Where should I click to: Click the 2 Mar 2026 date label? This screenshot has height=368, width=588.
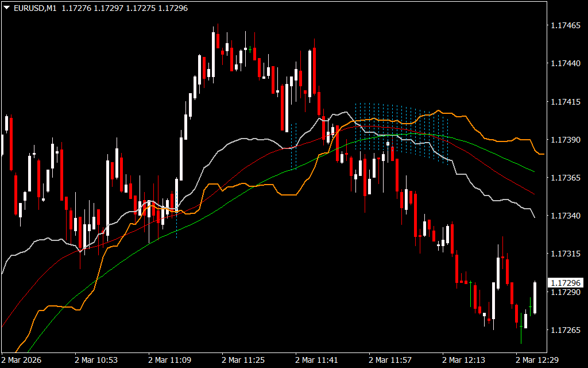pyautogui.click(x=22, y=360)
